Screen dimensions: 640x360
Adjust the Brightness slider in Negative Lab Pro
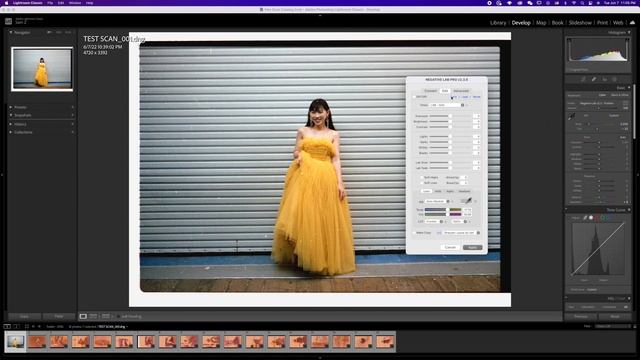tap(451, 122)
